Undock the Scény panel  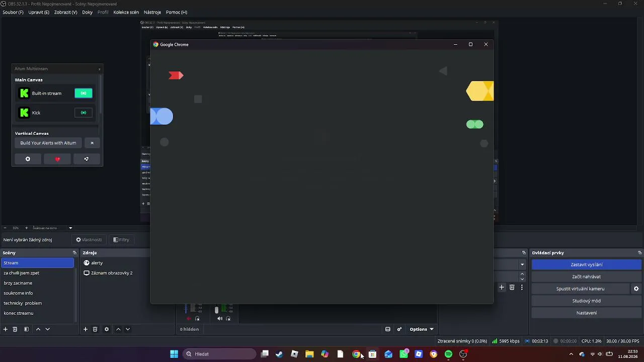[x=74, y=253]
